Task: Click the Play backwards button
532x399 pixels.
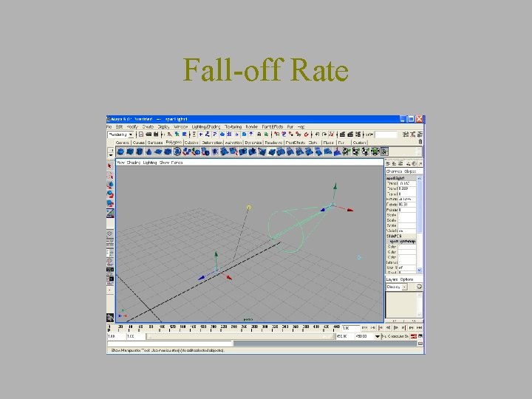Action: point(388,328)
